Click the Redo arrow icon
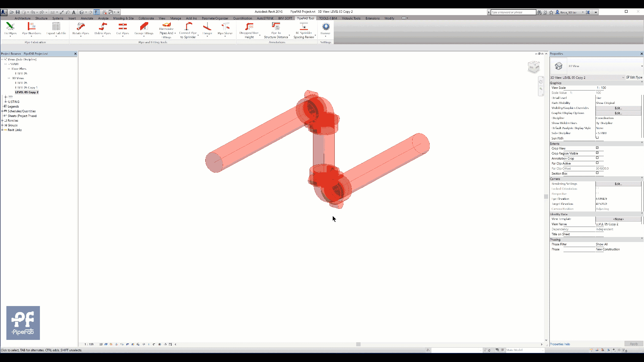The width and height of the screenshot is (644, 362). coord(42,12)
